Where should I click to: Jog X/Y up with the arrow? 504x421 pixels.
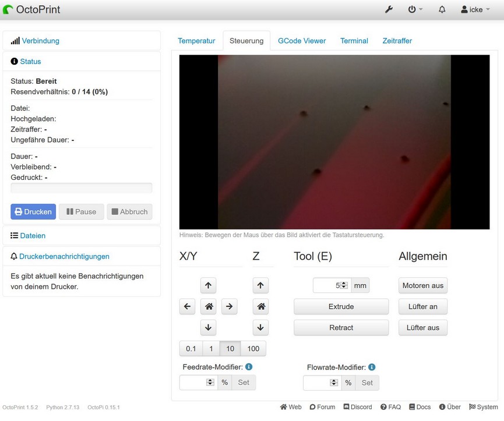(x=208, y=285)
